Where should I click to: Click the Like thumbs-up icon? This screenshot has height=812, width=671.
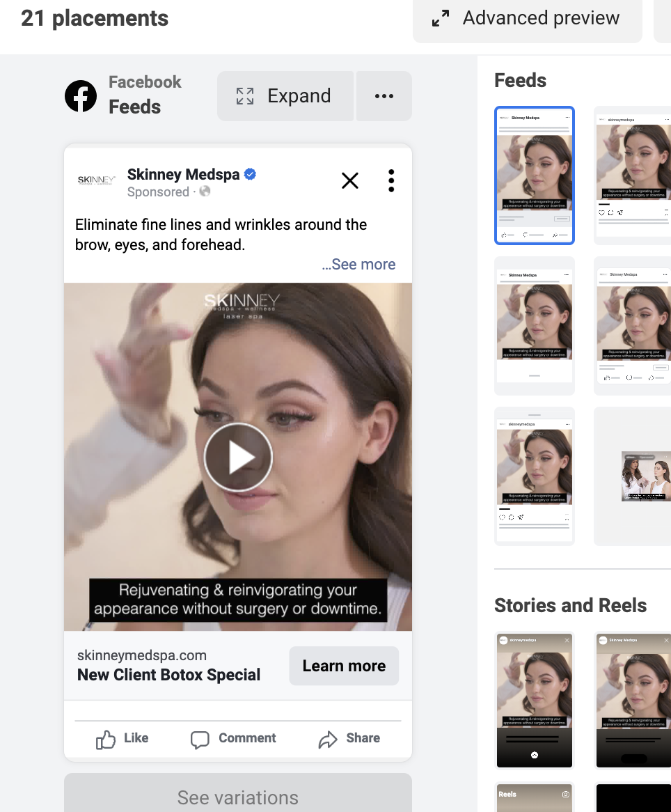point(106,740)
